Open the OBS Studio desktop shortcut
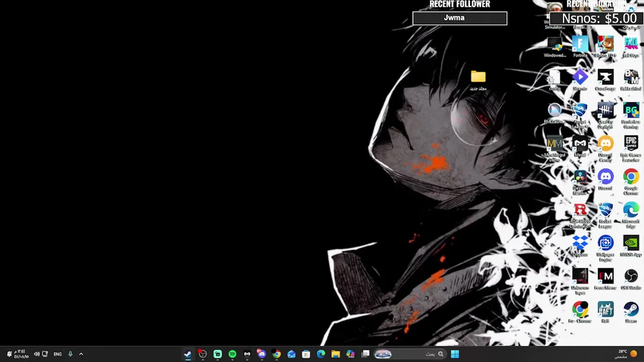 pos(631,279)
